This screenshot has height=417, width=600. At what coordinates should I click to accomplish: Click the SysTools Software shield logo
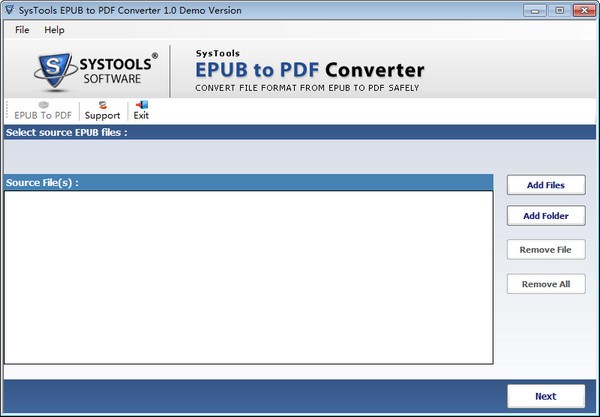55,71
